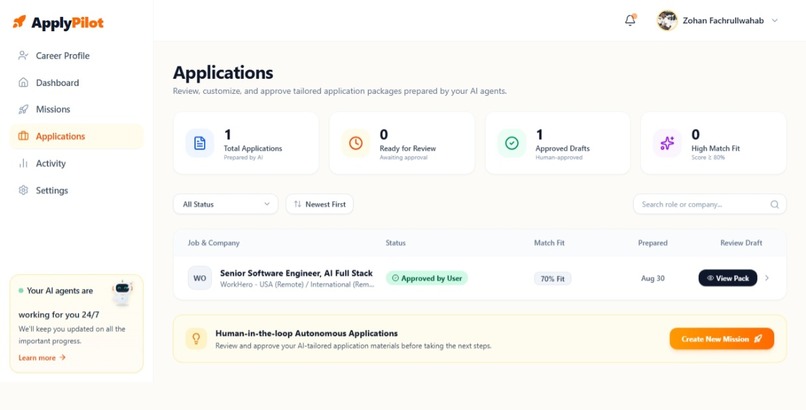Screen dimensions: 806x410
Task: Click Match Fit column header
Action: (549, 243)
